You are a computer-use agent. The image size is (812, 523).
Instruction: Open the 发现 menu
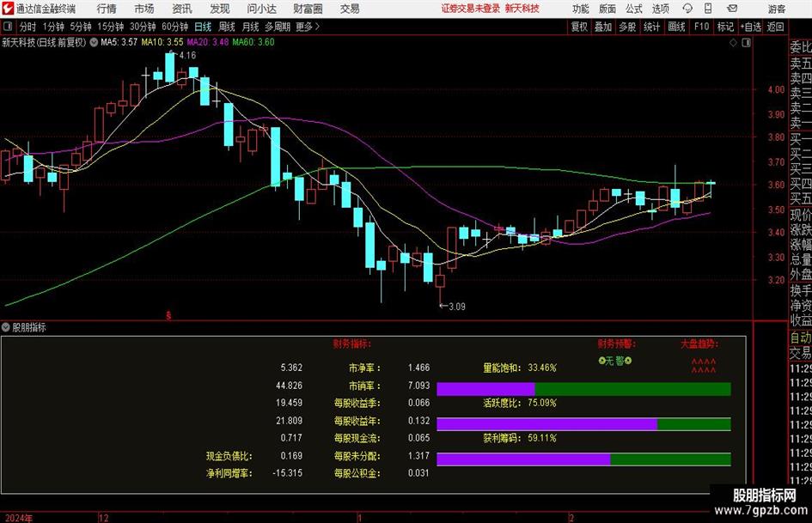click(220, 9)
